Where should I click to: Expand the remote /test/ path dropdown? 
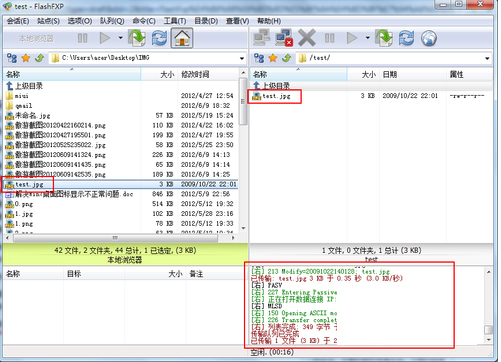pos(487,58)
